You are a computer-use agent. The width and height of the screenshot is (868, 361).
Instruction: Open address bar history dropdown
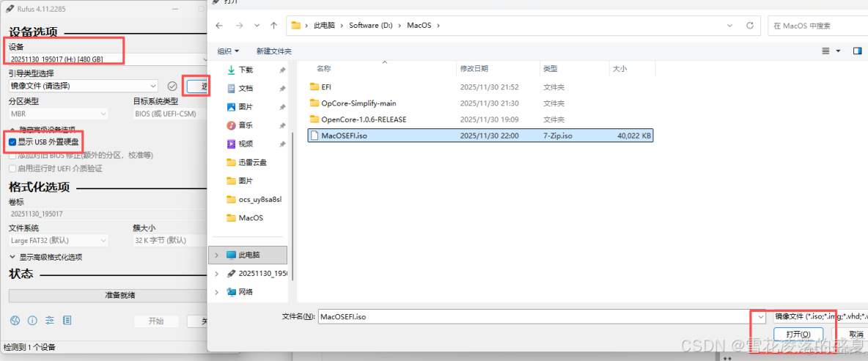(x=730, y=26)
